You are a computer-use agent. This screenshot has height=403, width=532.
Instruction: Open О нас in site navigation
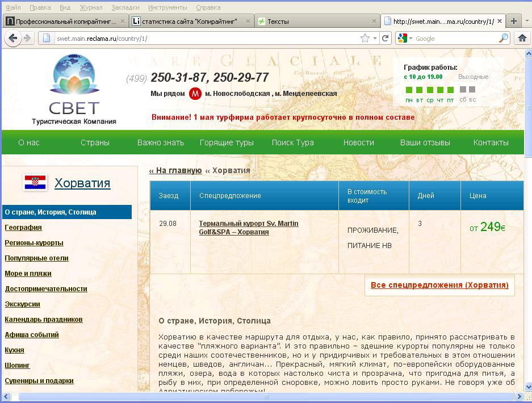(29, 142)
